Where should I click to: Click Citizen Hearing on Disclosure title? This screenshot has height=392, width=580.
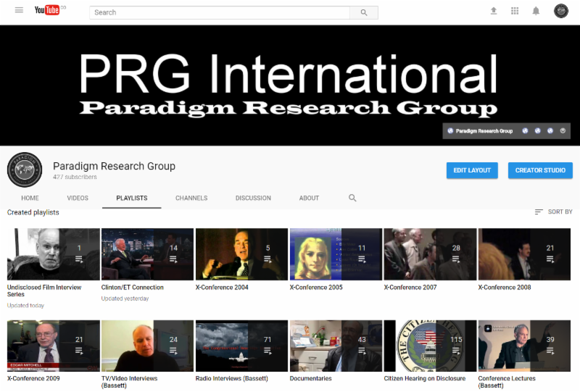point(425,379)
